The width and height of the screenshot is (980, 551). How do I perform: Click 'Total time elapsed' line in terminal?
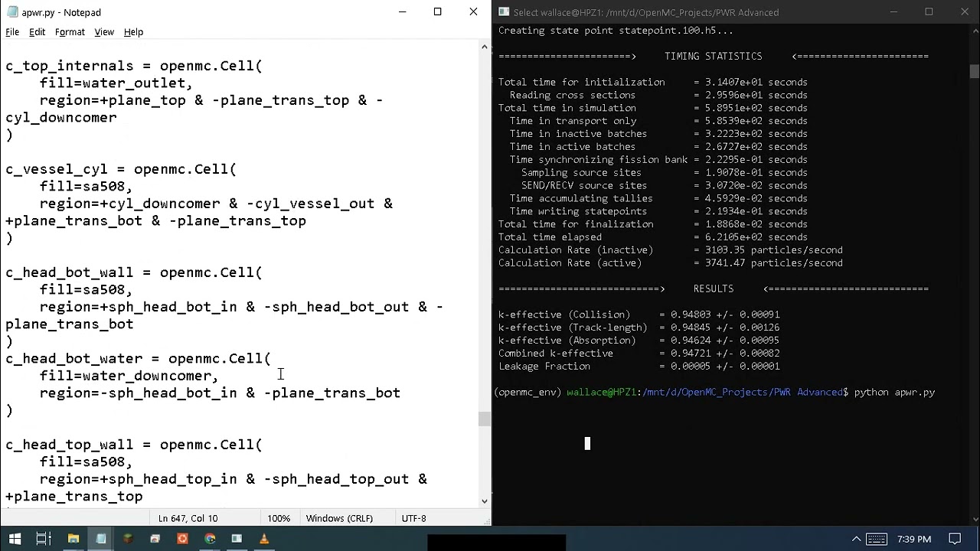coord(652,236)
